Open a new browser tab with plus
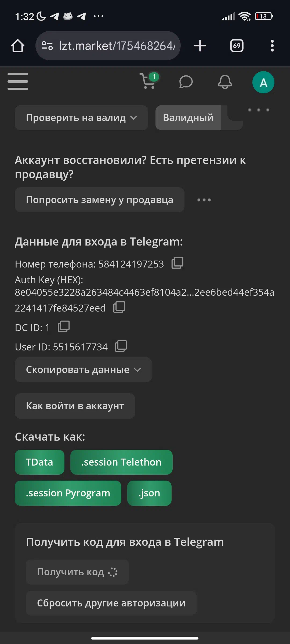290x644 pixels. pos(200,46)
